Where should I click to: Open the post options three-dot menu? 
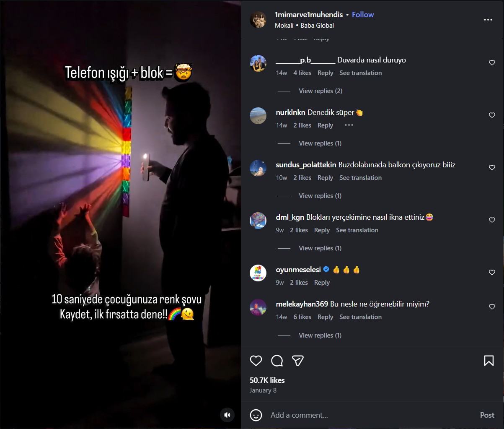coord(488,20)
